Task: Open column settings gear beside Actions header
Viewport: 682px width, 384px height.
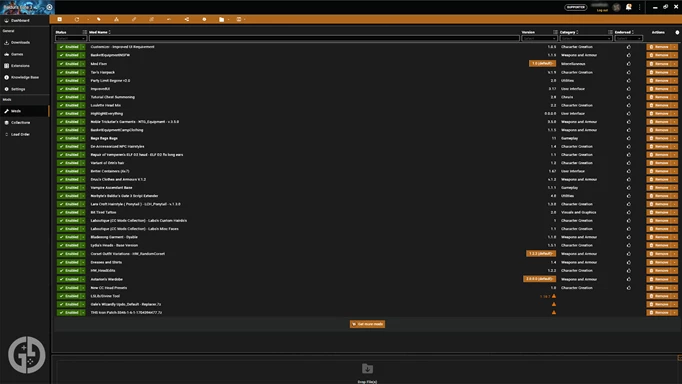Action: [x=677, y=32]
